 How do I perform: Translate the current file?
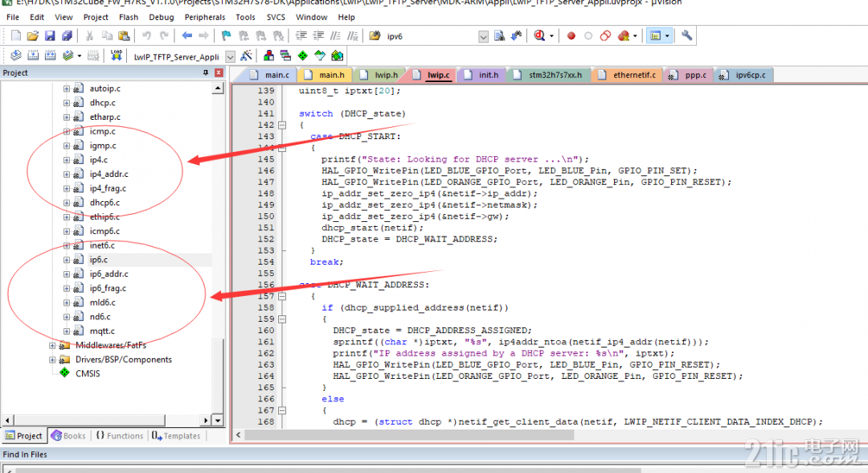[x=15, y=56]
